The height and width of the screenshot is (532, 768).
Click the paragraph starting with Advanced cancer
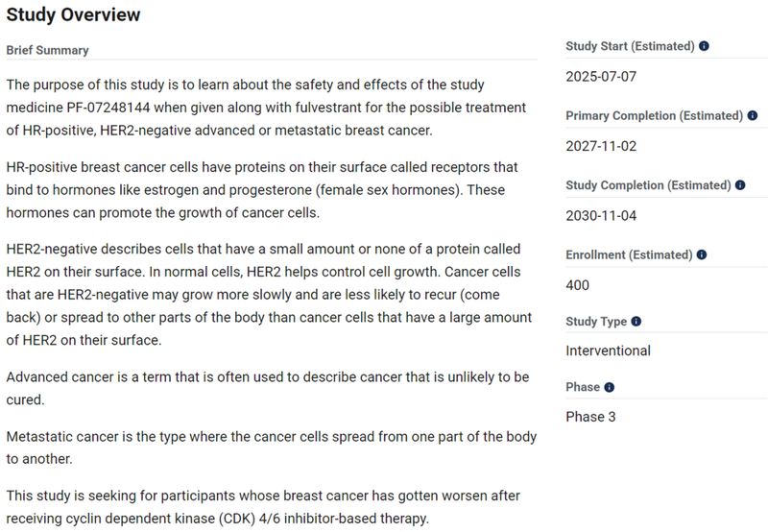[x=268, y=388]
